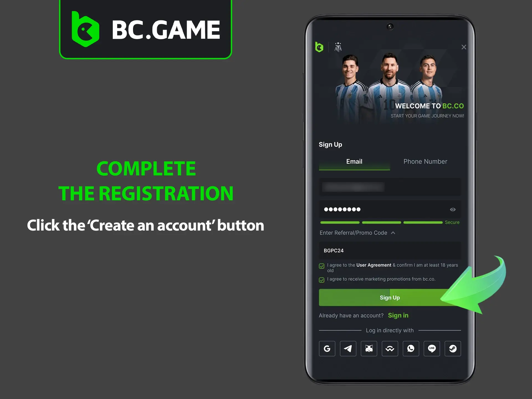Viewport: 532px width, 399px height.
Task: Expand Phone Number registration option
Action: (x=425, y=162)
